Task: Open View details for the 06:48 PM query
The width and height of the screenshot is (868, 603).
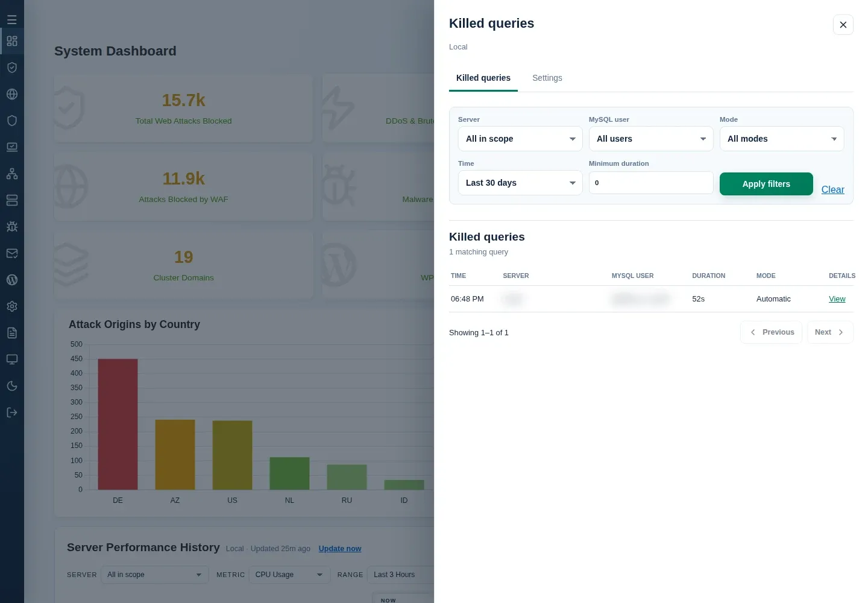Action: pos(837,299)
